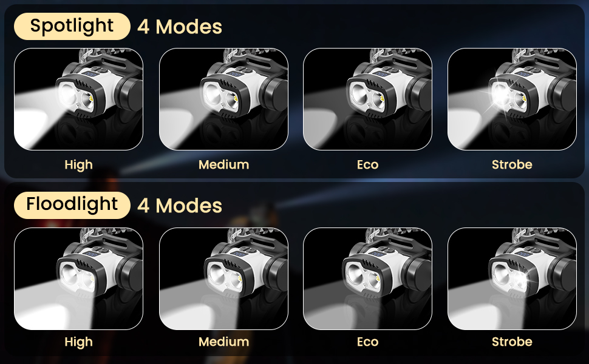The image size is (589, 364).
Task: Click the '4 Modes' heading beside Floodlight
Action: (x=180, y=206)
